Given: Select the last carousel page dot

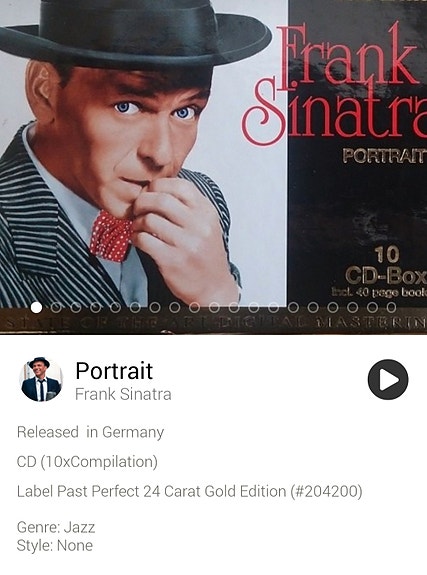Looking at the screenshot, I should click(391, 307).
